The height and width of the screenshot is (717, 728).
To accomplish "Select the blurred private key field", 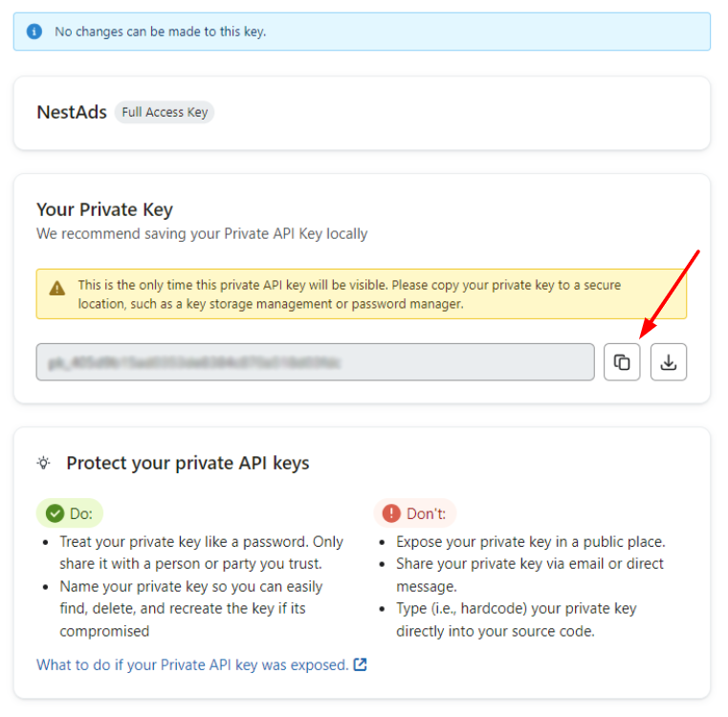I will 316,362.
